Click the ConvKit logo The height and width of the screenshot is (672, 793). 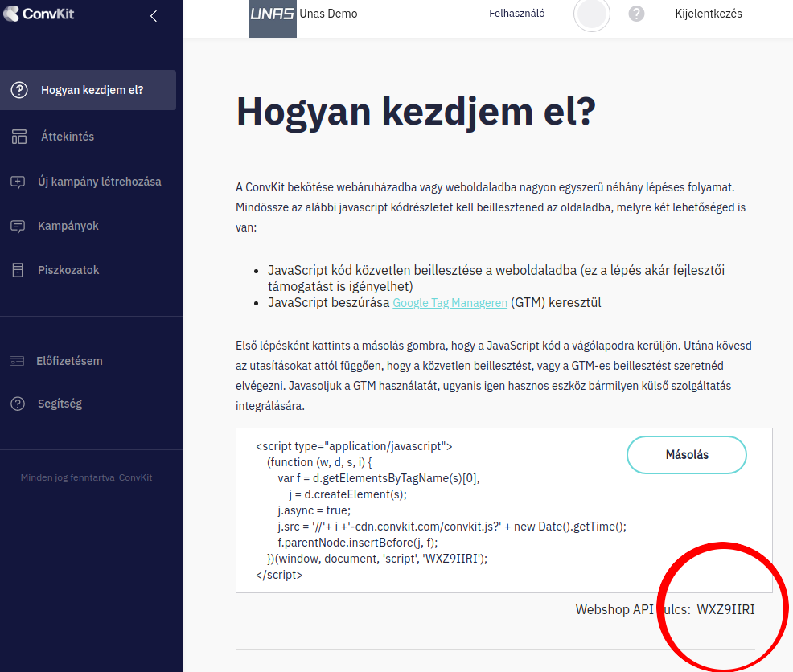37,14
